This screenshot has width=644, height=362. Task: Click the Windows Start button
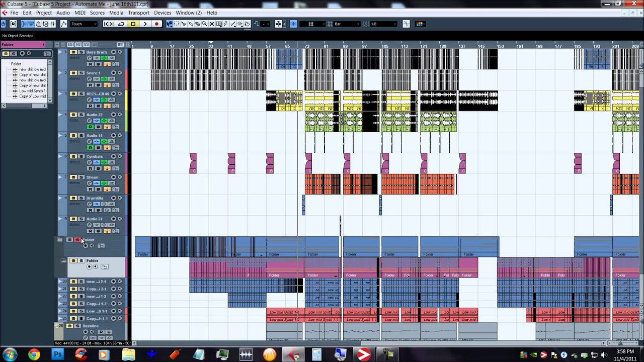tap(10, 354)
